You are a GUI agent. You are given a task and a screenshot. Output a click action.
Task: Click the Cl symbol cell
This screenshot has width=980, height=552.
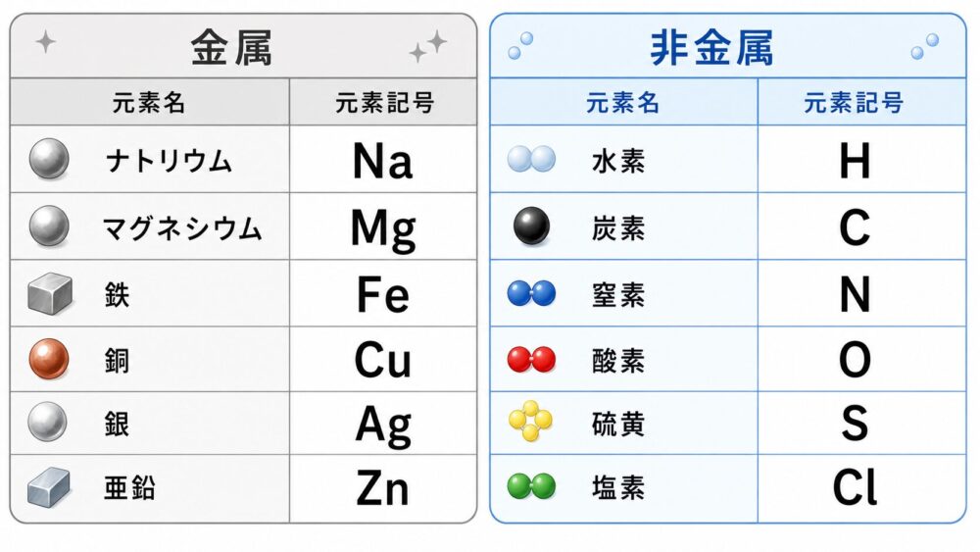861,488
